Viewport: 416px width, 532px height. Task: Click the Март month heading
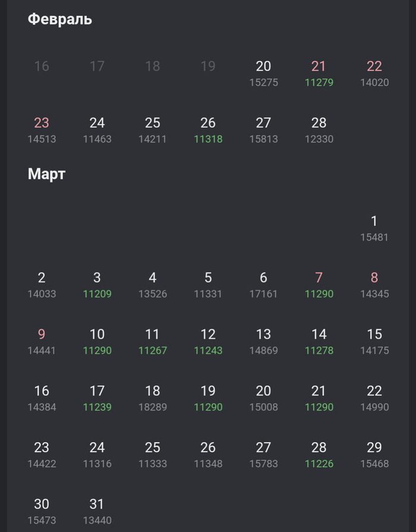(46, 174)
